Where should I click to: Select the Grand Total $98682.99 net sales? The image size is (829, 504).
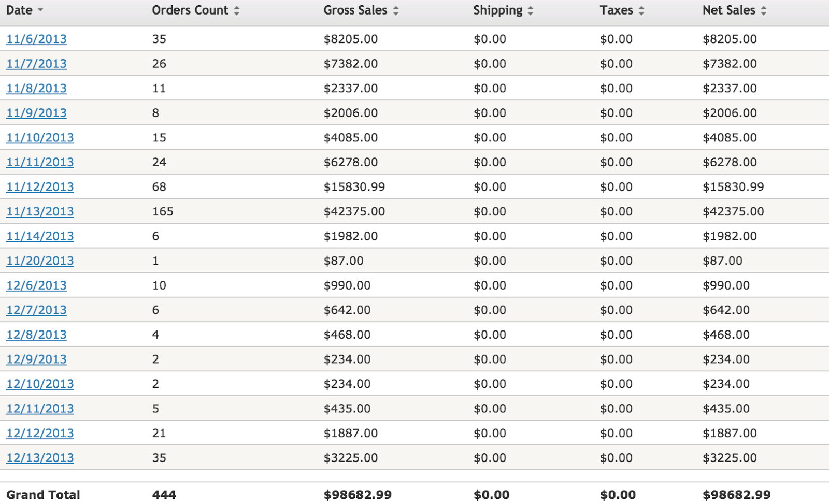pos(737,495)
